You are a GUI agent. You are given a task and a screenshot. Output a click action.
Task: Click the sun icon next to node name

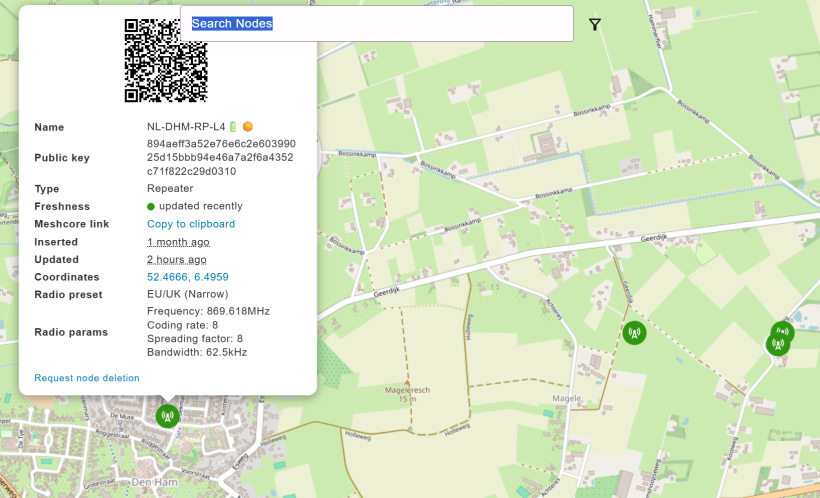248,127
